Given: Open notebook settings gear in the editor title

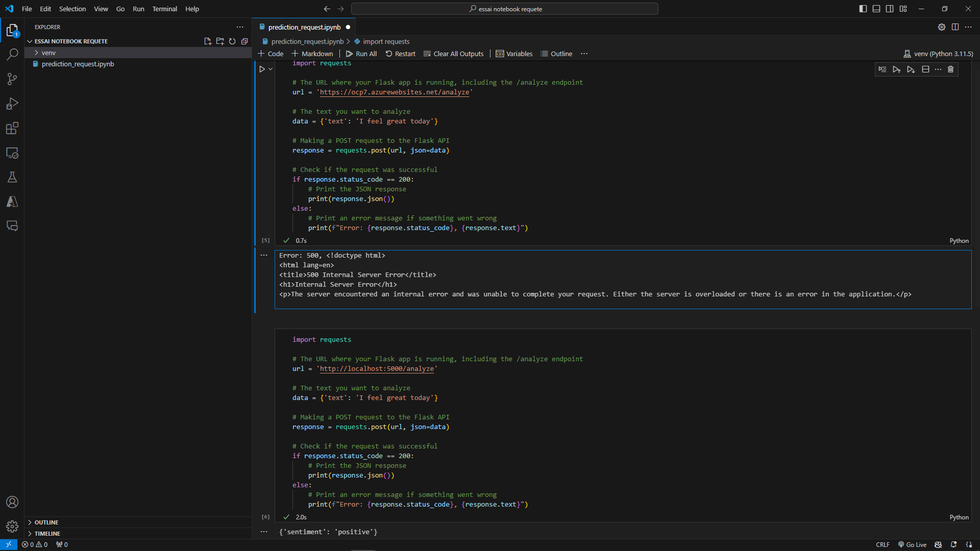Looking at the screenshot, I should coord(942,27).
